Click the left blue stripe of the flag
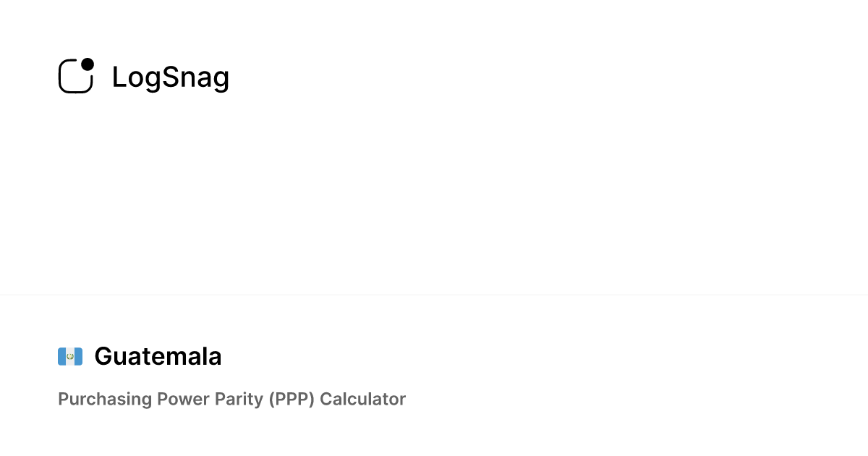Image resolution: width=868 pixels, height=456 pixels. (x=61, y=356)
